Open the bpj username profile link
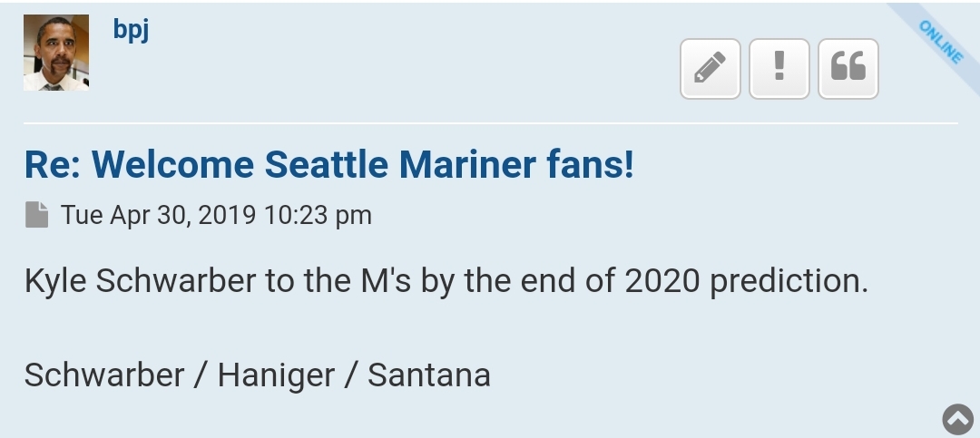Image resolution: width=980 pixels, height=438 pixels. 131,29
